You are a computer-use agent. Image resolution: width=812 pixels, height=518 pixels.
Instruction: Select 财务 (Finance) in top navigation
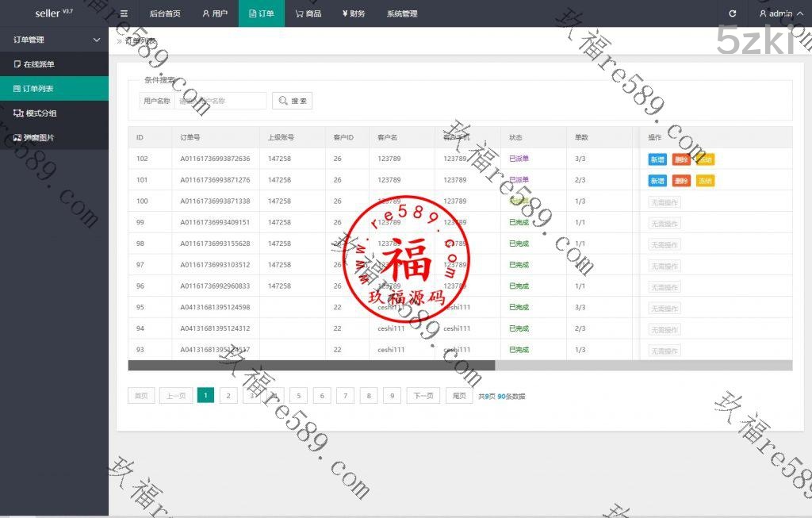pos(354,13)
